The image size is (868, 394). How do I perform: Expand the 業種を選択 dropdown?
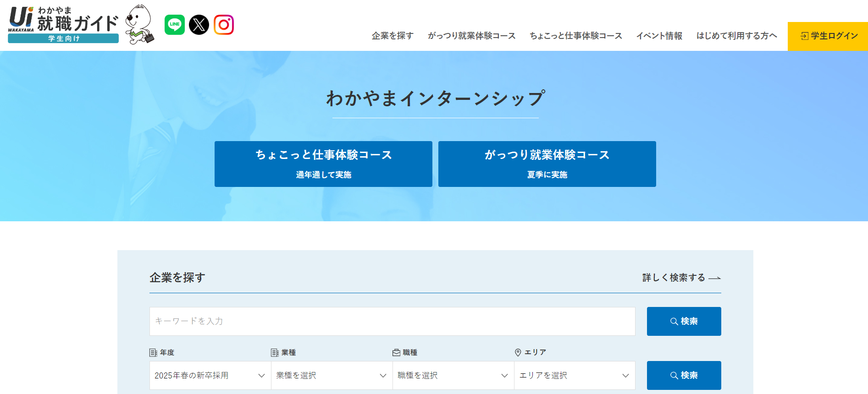point(332,376)
